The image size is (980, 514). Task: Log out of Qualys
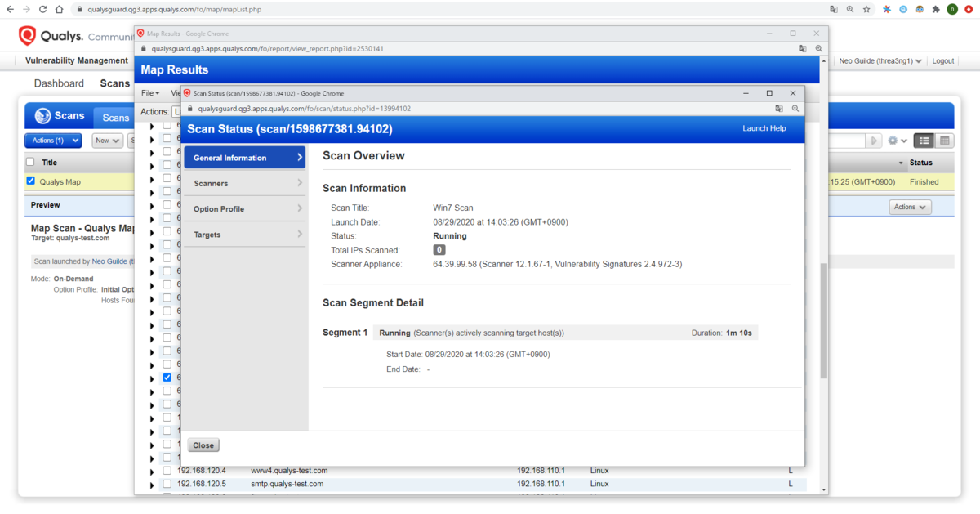pos(942,61)
